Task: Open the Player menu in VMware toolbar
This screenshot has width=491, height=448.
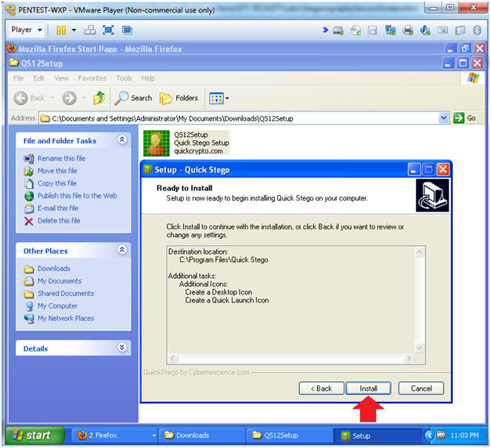Action: (x=27, y=30)
